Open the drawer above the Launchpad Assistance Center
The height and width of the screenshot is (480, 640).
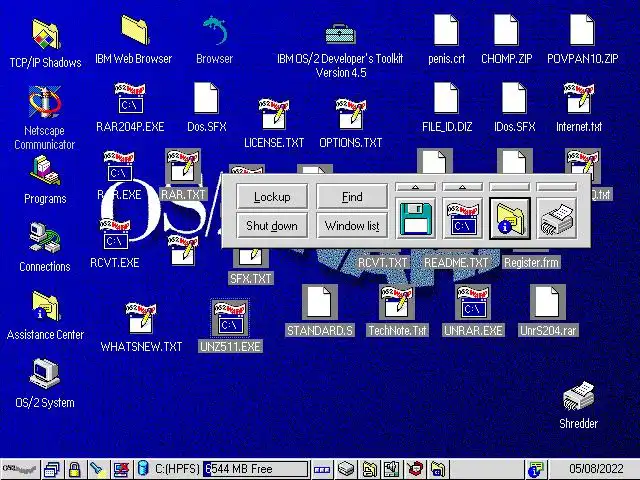[510, 187]
